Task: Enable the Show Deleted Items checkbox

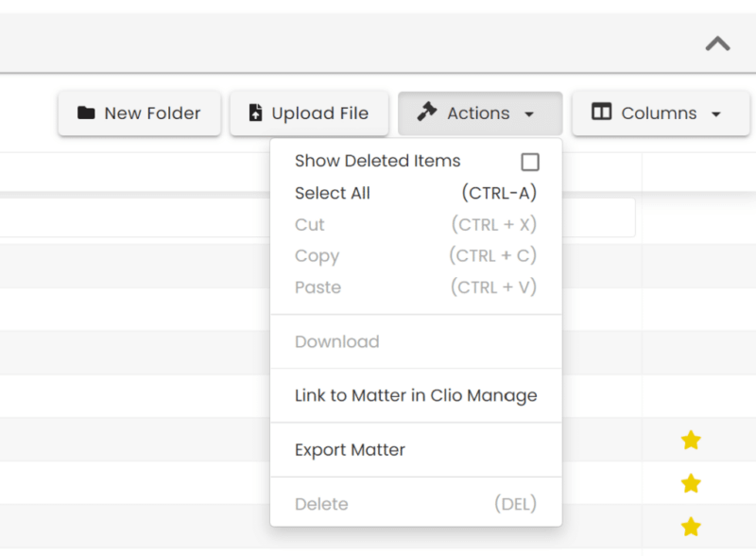Action: 530,162
